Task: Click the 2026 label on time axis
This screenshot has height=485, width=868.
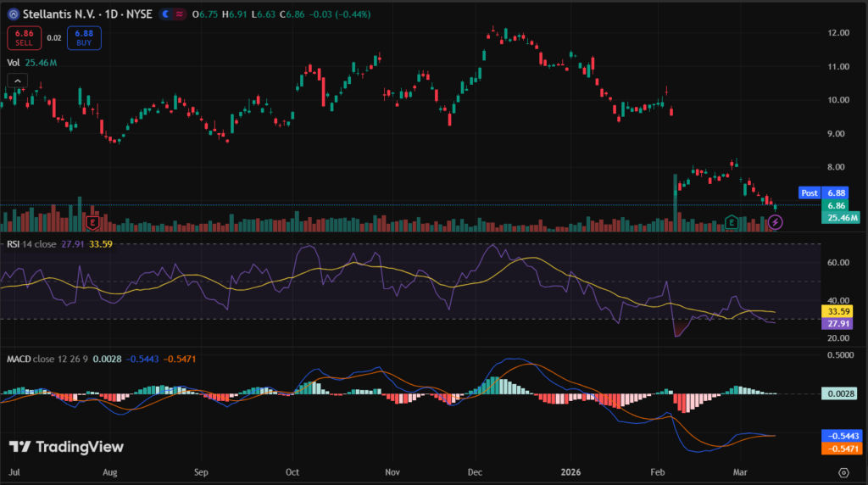Action: click(570, 471)
